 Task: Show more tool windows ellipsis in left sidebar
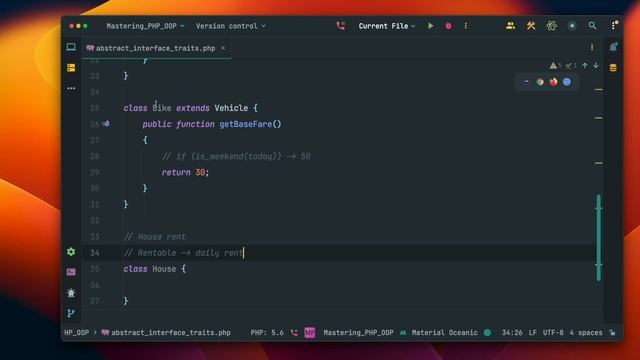pyautogui.click(x=71, y=88)
